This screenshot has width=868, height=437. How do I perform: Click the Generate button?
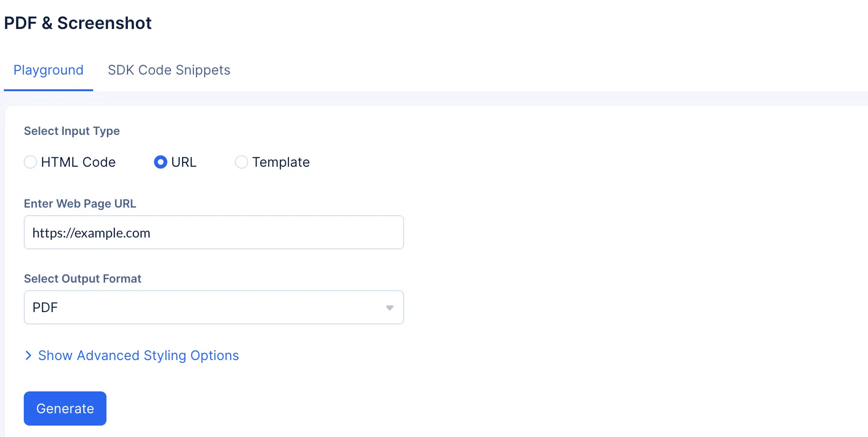[x=65, y=408]
